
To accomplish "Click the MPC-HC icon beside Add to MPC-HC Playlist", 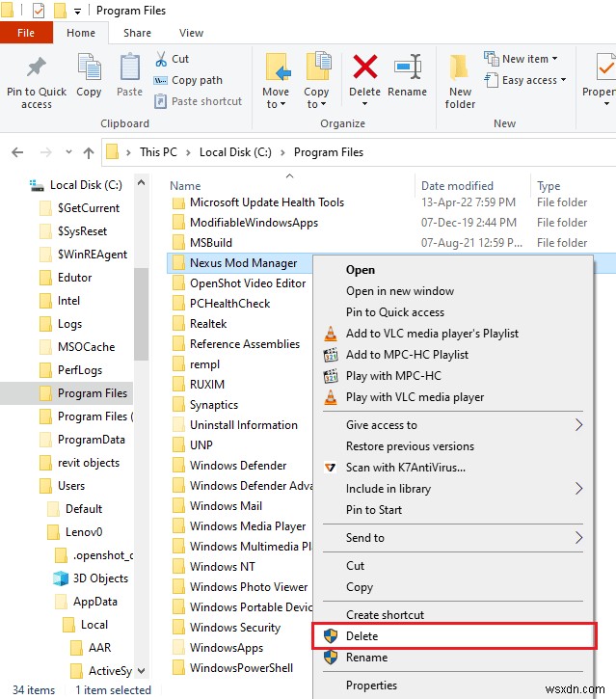I will (331, 355).
